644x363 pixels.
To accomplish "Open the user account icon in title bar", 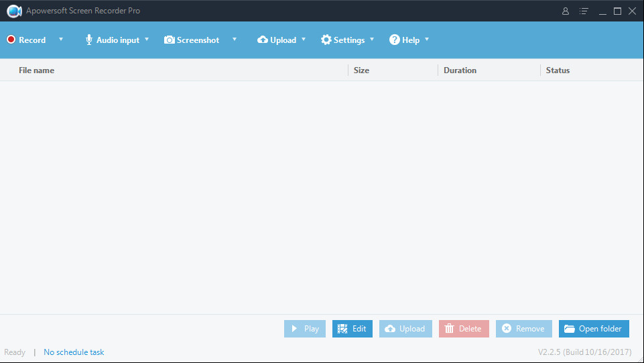I will pos(566,11).
